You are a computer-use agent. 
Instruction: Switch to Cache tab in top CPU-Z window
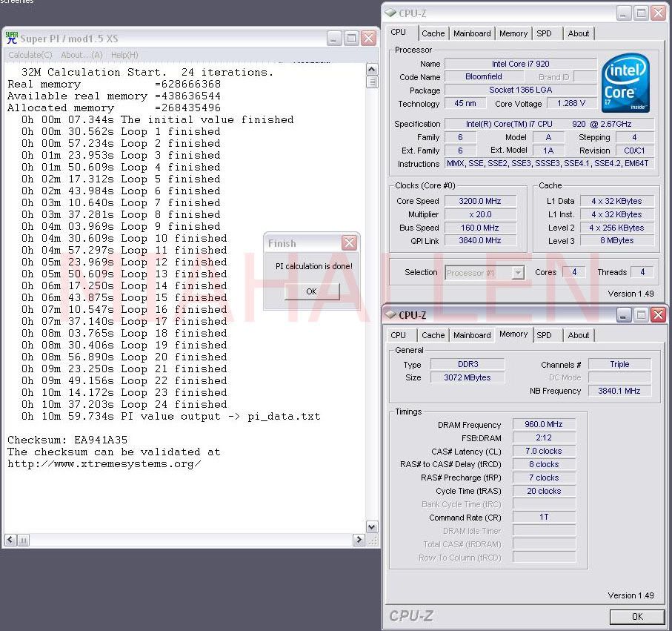pyautogui.click(x=433, y=33)
